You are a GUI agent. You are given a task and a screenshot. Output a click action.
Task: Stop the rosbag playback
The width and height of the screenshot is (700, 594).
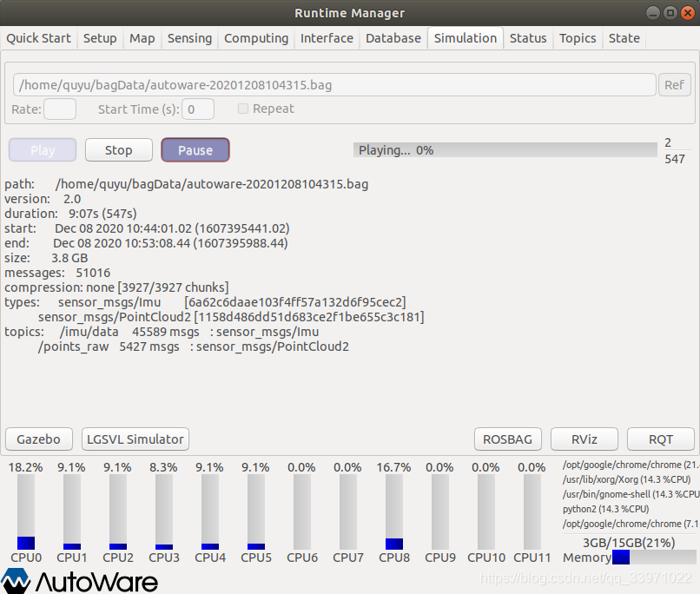pyautogui.click(x=119, y=150)
